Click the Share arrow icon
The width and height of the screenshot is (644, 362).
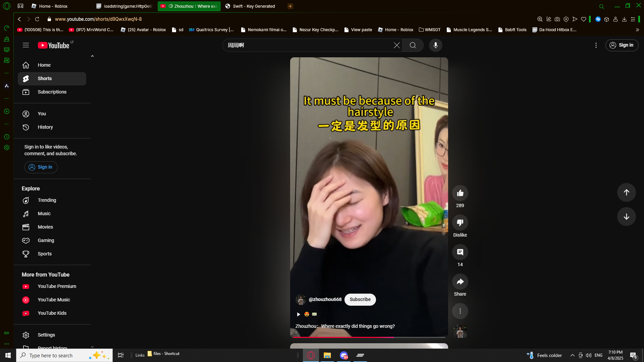[x=460, y=282]
